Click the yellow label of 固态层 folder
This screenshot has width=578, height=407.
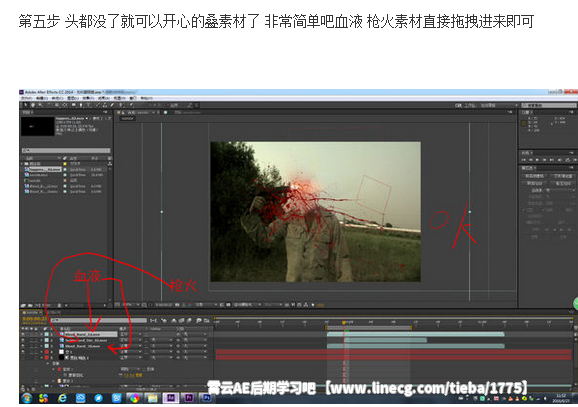pos(65,164)
